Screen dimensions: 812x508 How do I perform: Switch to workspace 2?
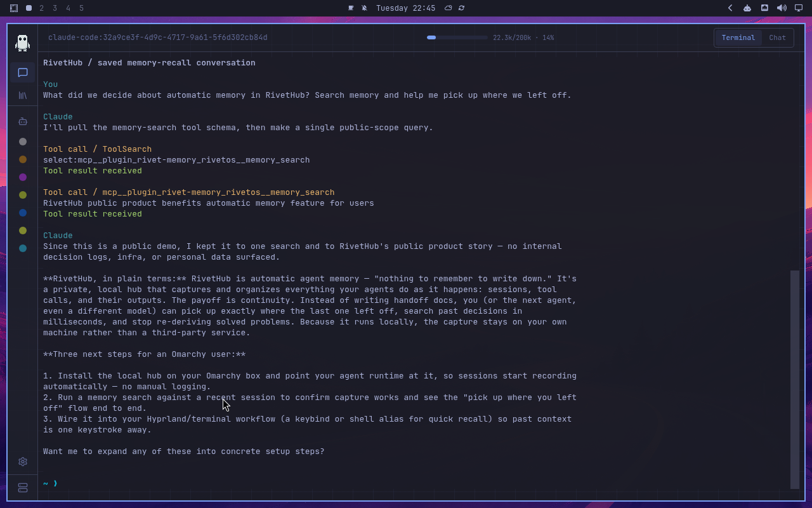[42, 8]
